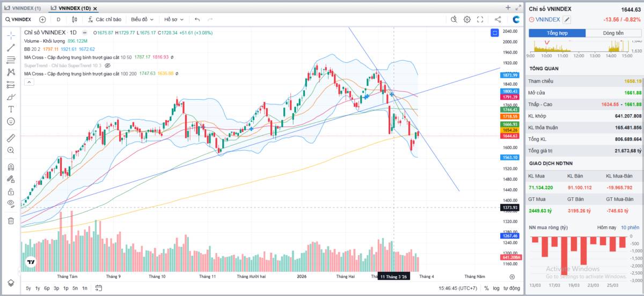
Task: Toggle tự động auto scale
Action: point(511,288)
